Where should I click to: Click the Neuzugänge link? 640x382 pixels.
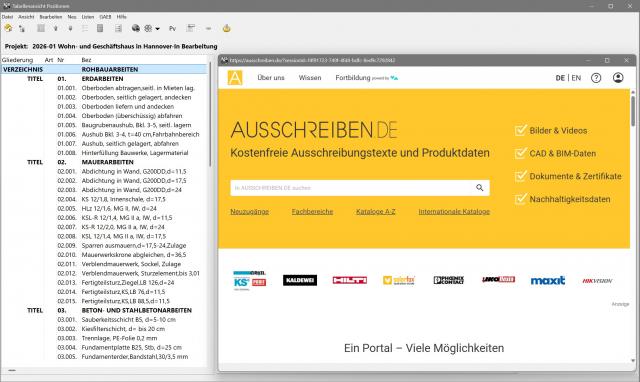tap(249, 211)
